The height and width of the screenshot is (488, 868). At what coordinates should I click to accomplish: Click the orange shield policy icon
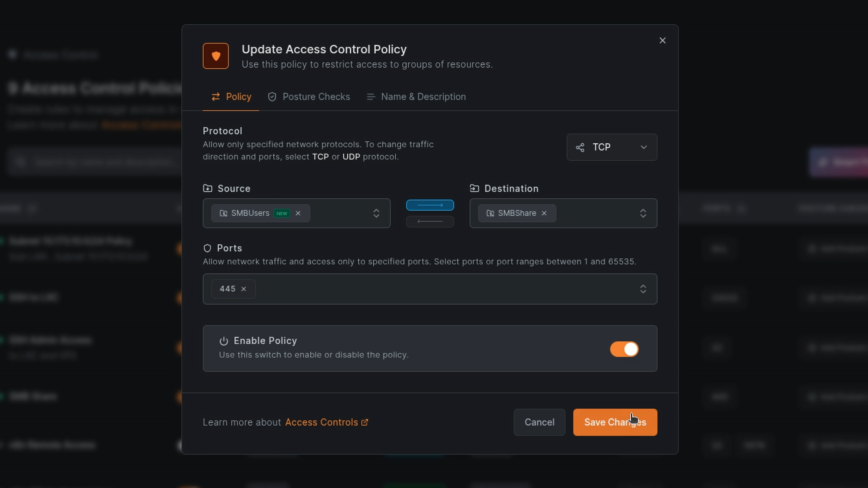(x=216, y=56)
